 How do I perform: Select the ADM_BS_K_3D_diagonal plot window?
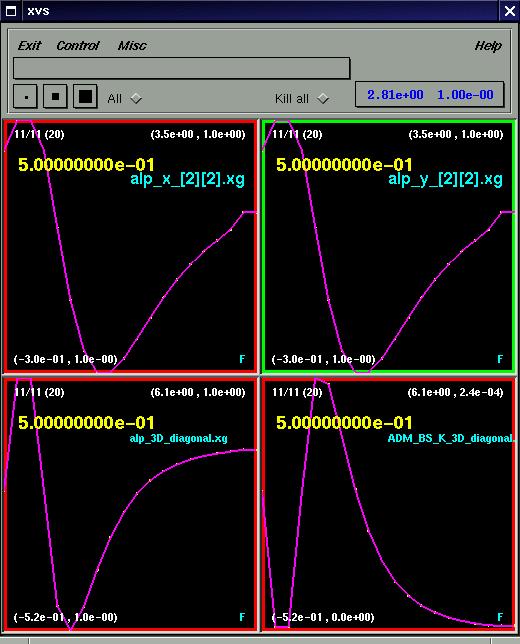tap(389, 504)
